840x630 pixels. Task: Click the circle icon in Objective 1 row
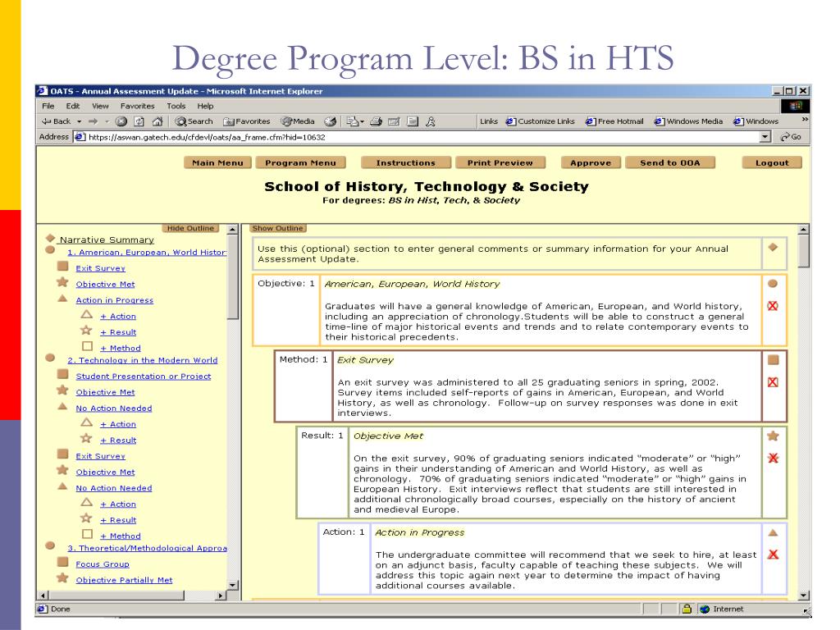pos(773,283)
